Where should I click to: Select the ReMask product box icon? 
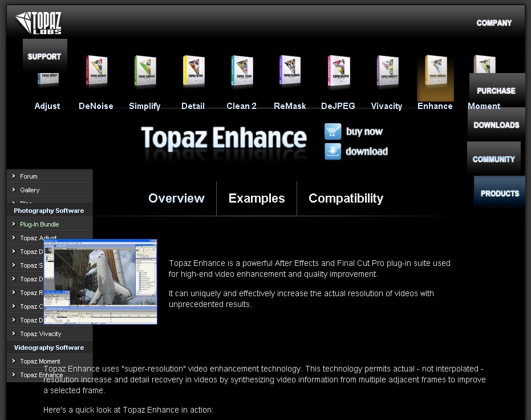coord(290,72)
